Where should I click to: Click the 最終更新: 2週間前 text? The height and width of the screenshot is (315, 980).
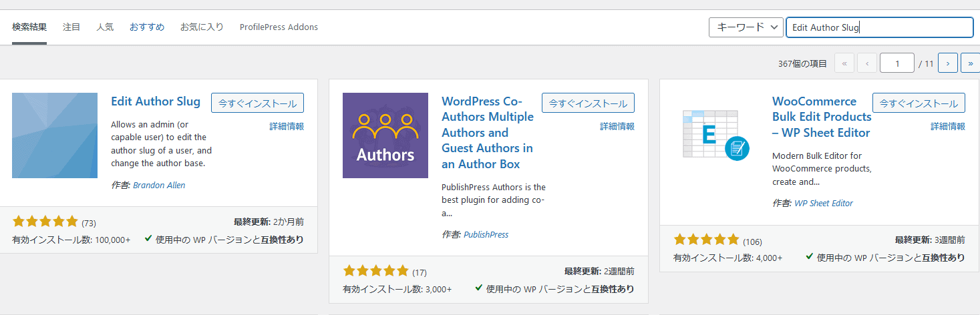click(x=599, y=272)
